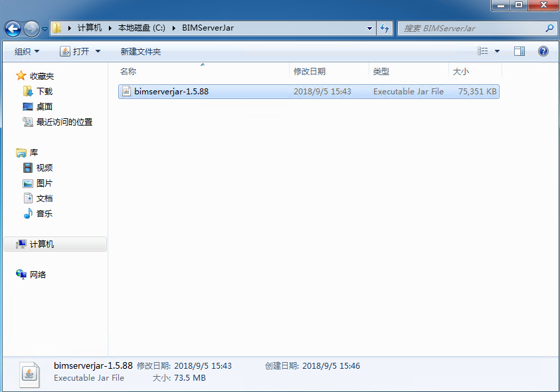Click 新建文件夹 button

[140, 51]
